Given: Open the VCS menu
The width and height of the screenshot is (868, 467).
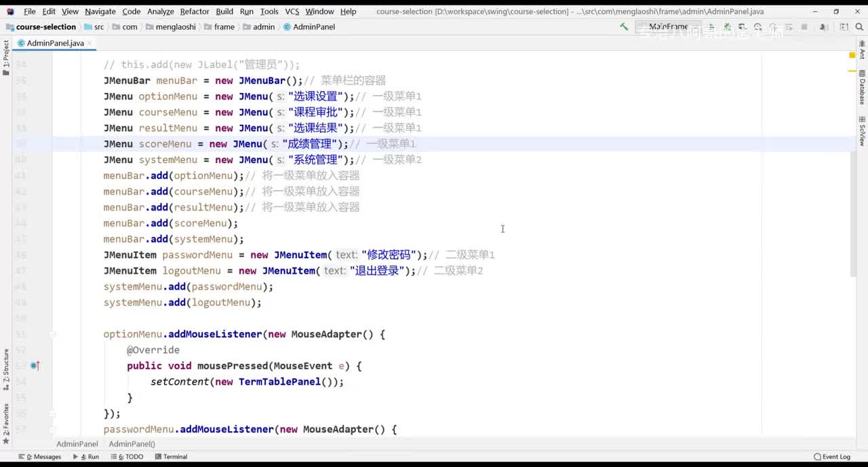Looking at the screenshot, I should 292,12.
